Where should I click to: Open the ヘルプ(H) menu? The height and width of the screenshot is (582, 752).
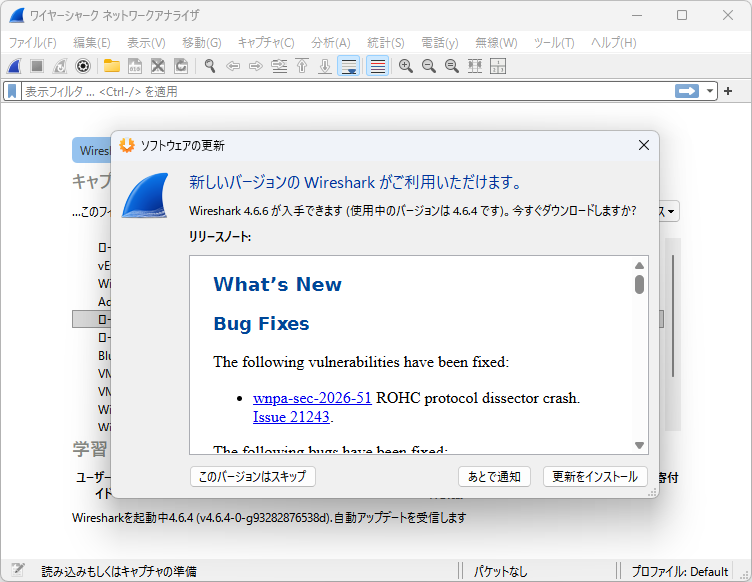[x=614, y=43]
